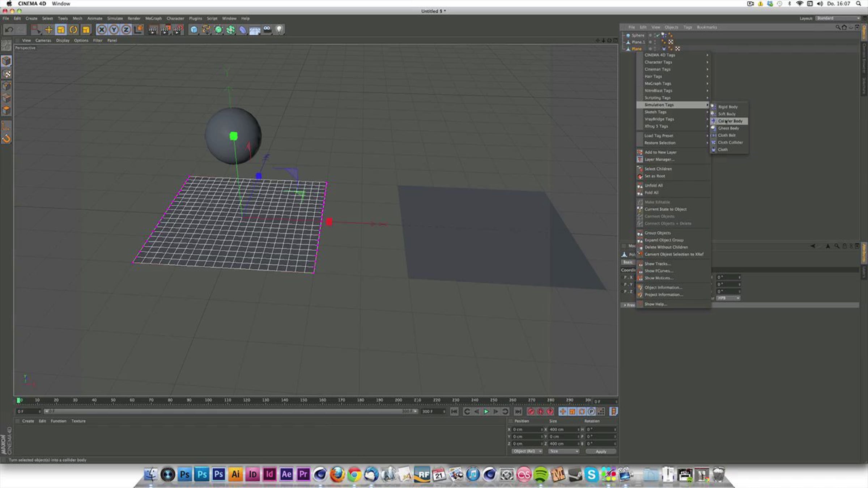Select the Scale tool icon
Image resolution: width=868 pixels, height=488 pixels.
click(x=61, y=30)
